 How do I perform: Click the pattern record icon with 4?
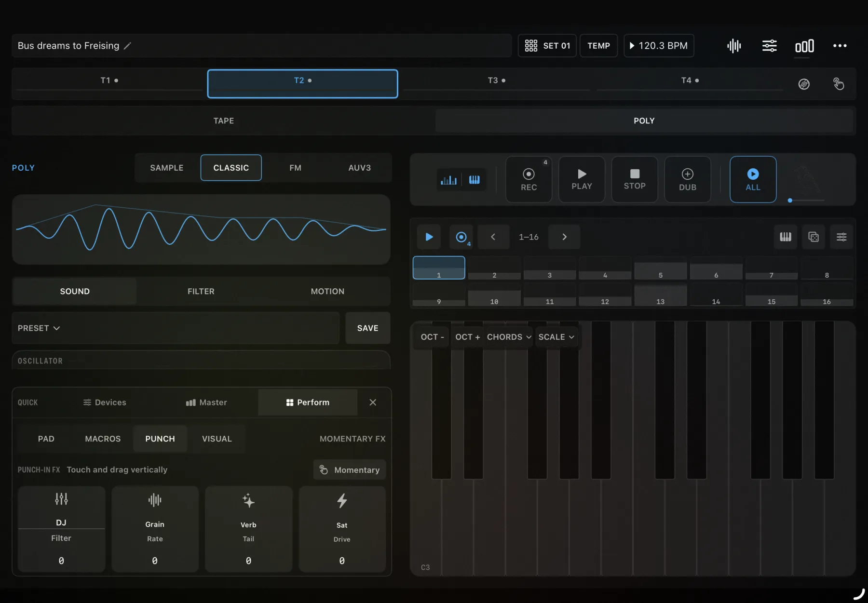tap(461, 237)
